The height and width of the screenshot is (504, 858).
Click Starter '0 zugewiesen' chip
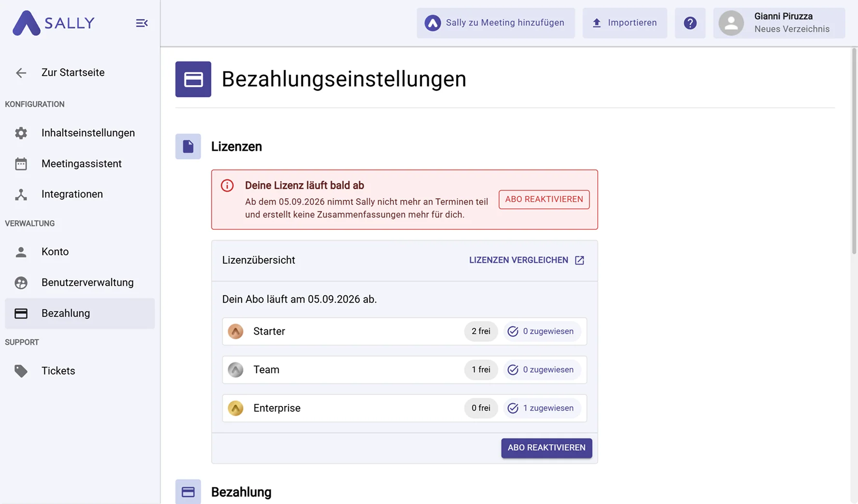point(542,332)
